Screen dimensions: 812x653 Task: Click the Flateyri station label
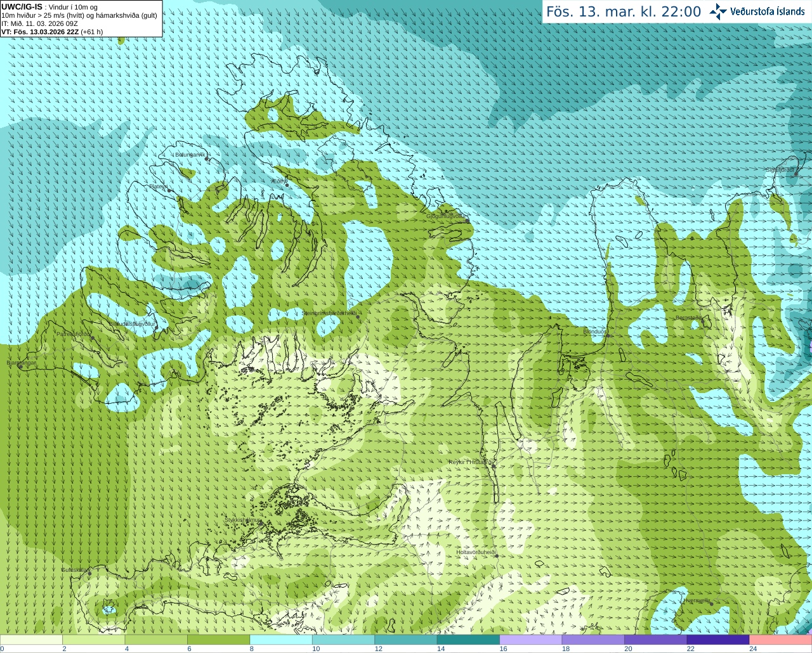point(159,186)
